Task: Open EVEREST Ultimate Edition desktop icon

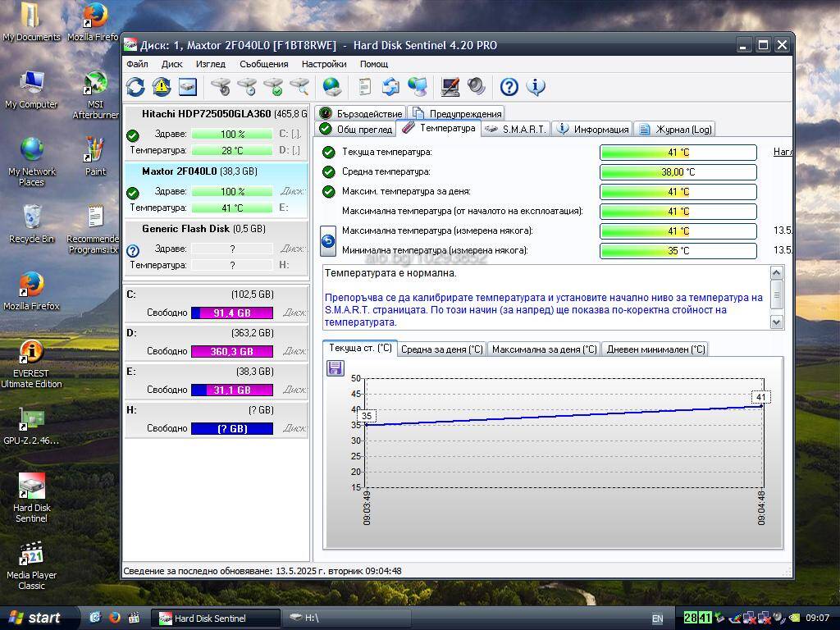Action: coord(31,364)
